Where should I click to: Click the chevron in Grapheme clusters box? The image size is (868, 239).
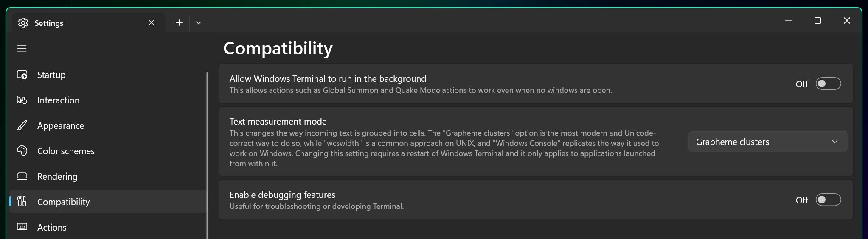(835, 142)
